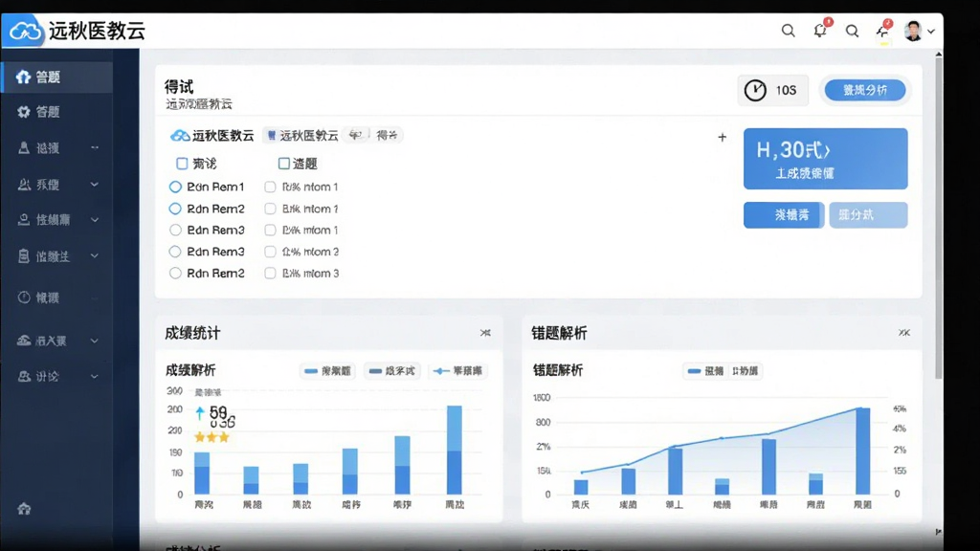Screen dimensions: 980x551
Task: Open the first search magnifier in top bar
Action: 789,31
